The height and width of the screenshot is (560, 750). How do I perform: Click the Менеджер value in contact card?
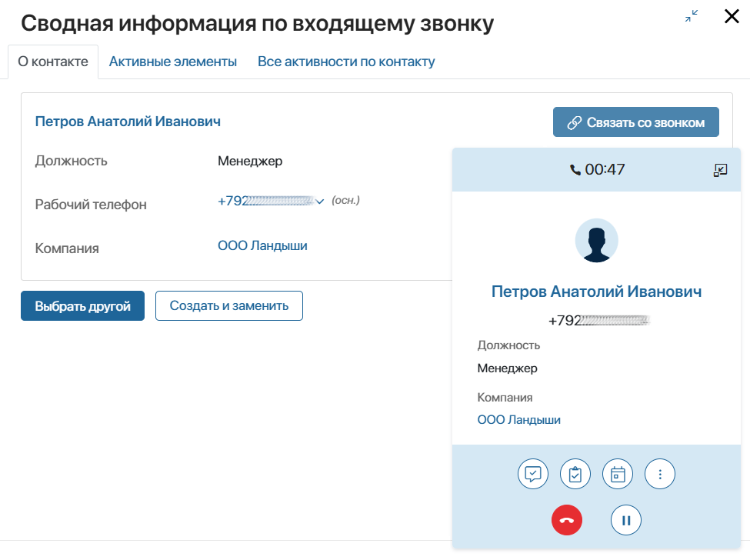click(250, 162)
